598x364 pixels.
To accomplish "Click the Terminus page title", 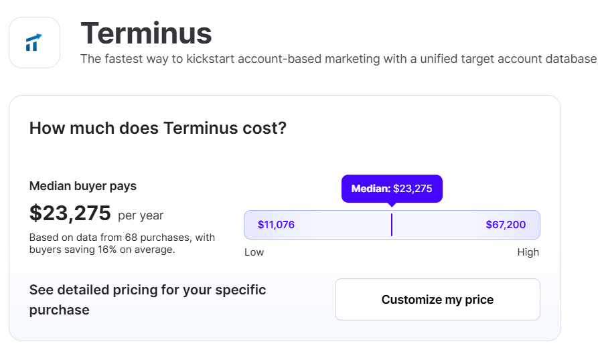I will (146, 33).
